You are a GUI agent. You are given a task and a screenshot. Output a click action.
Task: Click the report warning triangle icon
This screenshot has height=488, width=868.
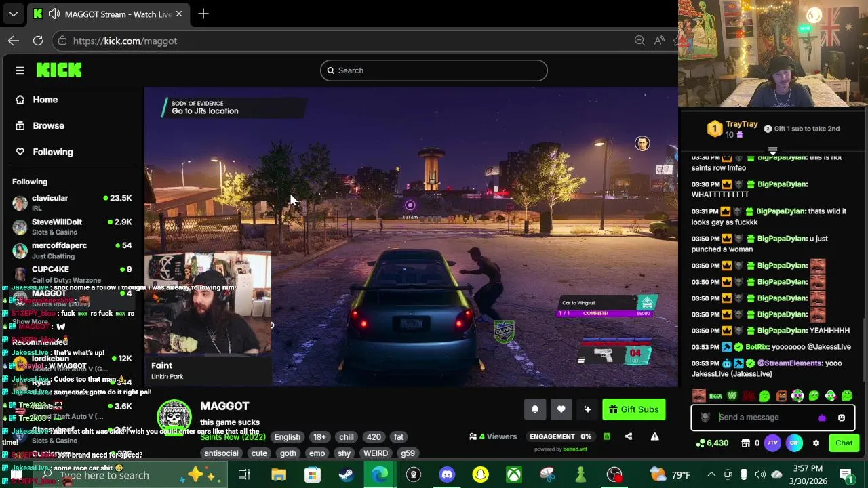click(x=654, y=436)
